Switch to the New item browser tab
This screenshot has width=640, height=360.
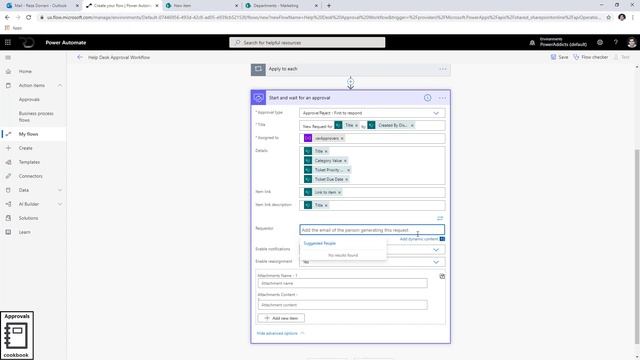point(202,6)
